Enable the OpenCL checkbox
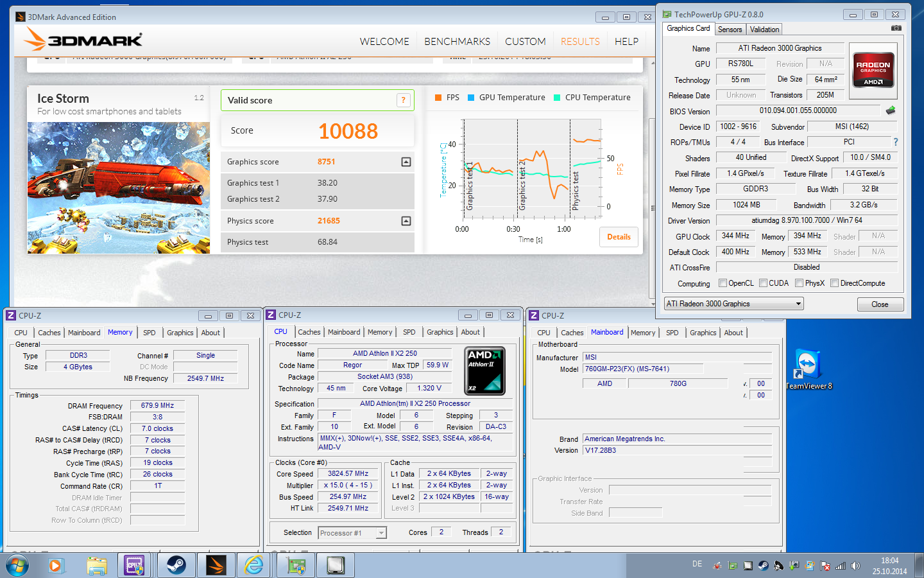The height and width of the screenshot is (578, 924). [x=723, y=283]
